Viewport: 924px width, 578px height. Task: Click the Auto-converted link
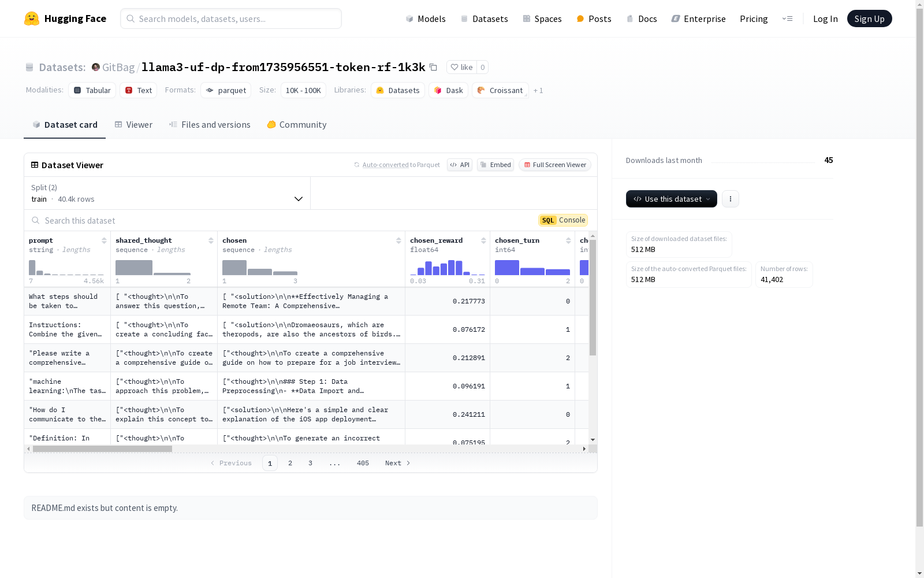point(385,165)
